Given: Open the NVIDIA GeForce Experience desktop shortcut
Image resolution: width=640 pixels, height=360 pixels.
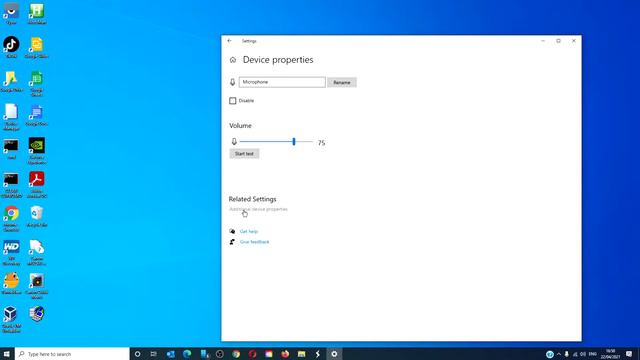Looking at the screenshot, I should tap(36, 151).
